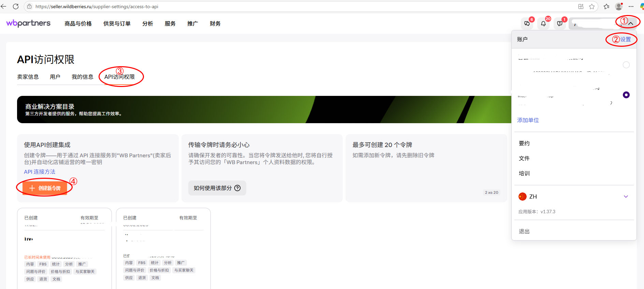Collapse the account menu with the chevron arrow
644x289 pixels.
click(631, 24)
